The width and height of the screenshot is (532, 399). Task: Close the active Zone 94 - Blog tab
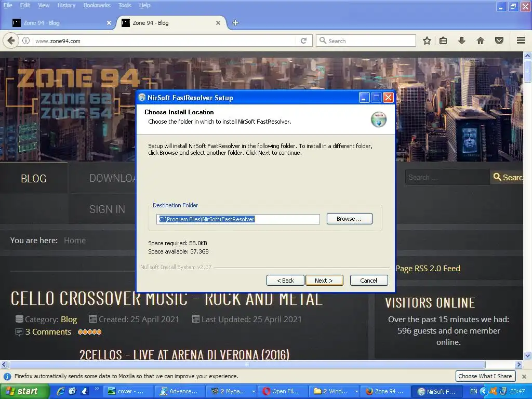(x=218, y=23)
